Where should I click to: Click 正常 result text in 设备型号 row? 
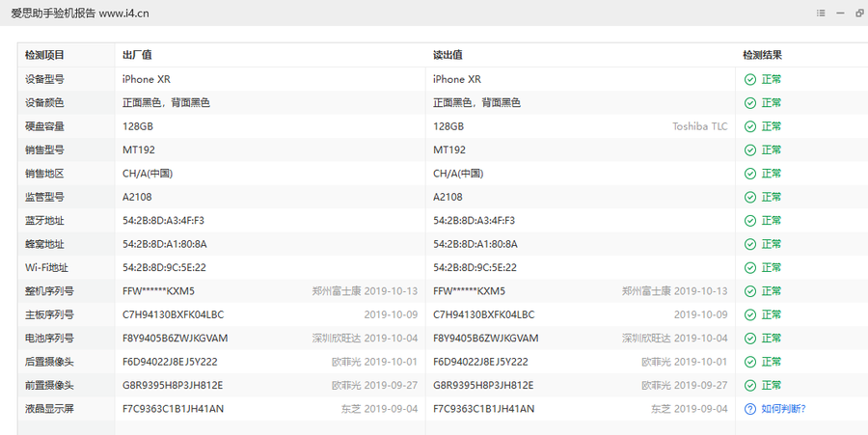coord(772,80)
